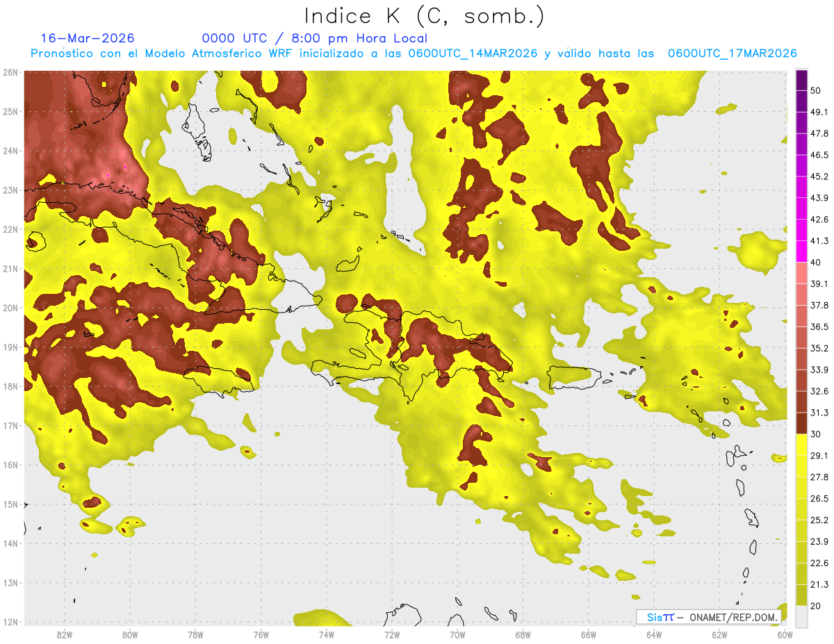
Task: Click the longitude label "72W"
Action: [x=392, y=635]
